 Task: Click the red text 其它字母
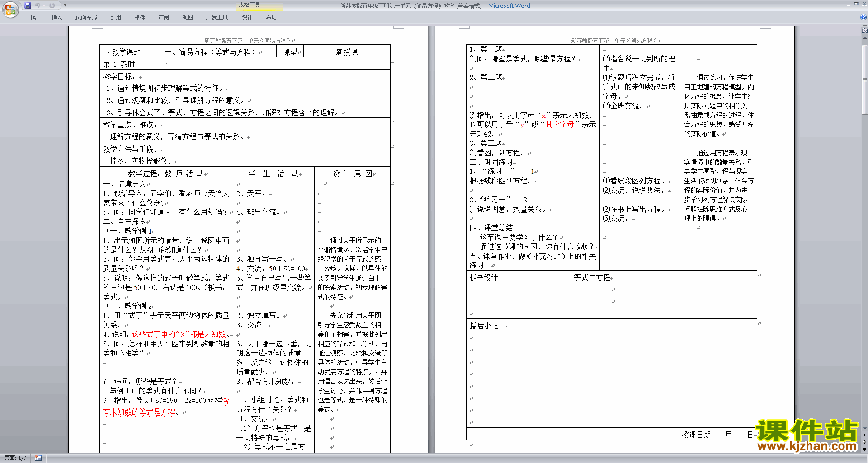coord(560,124)
